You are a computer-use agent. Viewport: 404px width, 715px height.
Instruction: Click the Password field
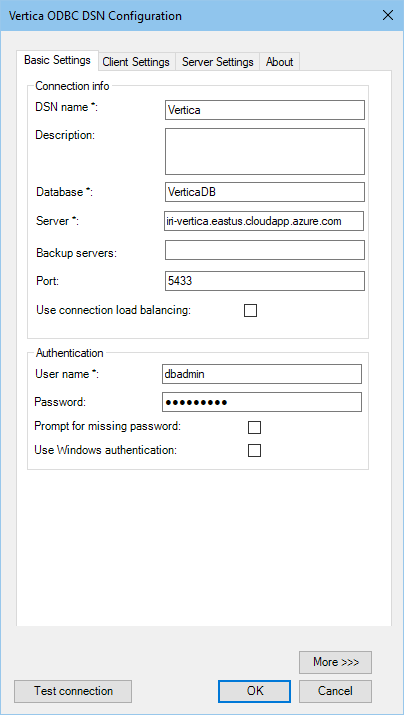click(262, 402)
